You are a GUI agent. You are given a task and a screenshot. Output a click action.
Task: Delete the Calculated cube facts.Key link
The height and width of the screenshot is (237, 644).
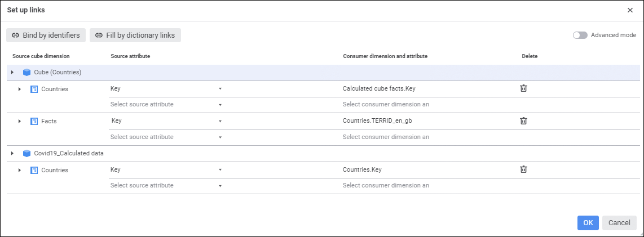pos(523,88)
